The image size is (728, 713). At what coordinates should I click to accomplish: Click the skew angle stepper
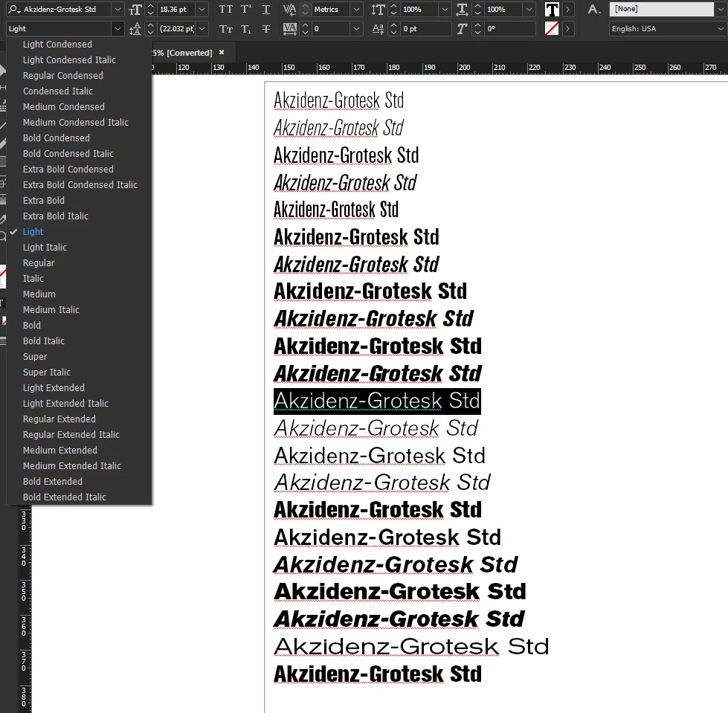pos(477,29)
